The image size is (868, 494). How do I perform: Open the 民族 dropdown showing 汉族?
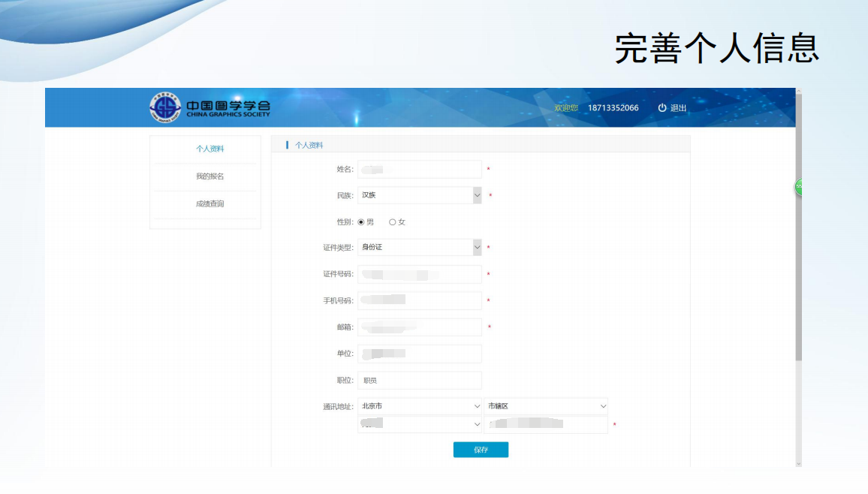click(x=420, y=195)
